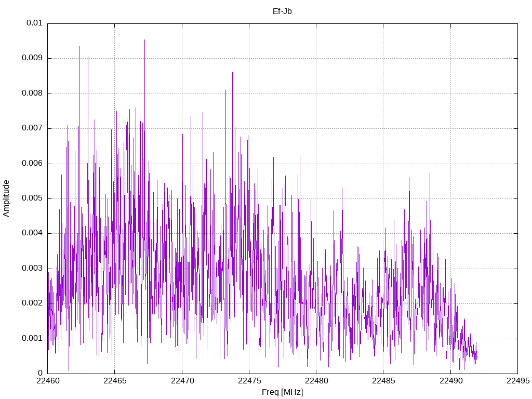Click the x-axis tick label '22465'

coord(115,381)
